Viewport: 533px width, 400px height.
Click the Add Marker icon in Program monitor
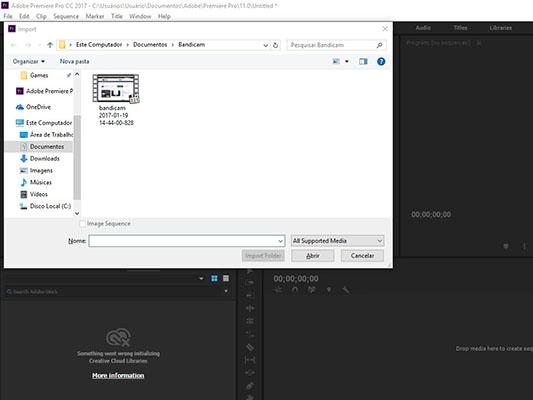pos(506,246)
